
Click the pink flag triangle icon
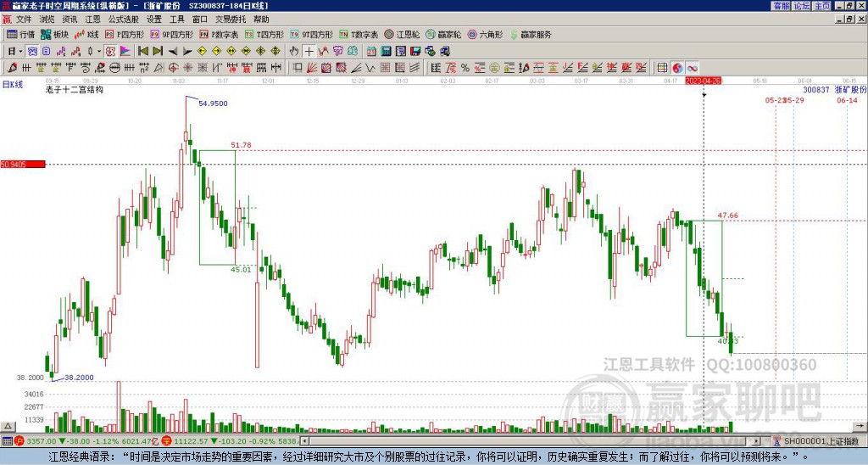coord(125,52)
